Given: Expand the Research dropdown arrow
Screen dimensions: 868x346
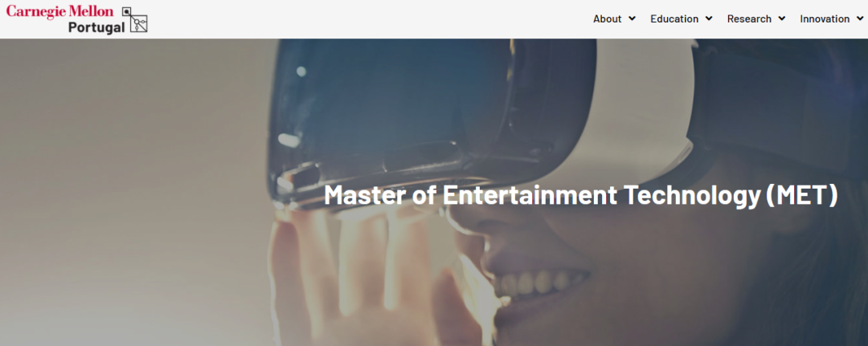Looking at the screenshot, I should pyautogui.click(x=782, y=18).
